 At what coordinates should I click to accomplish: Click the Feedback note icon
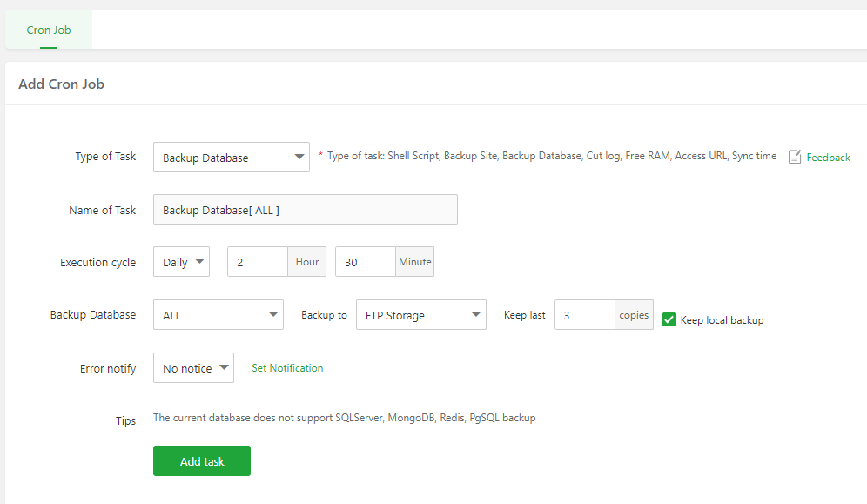[795, 157]
